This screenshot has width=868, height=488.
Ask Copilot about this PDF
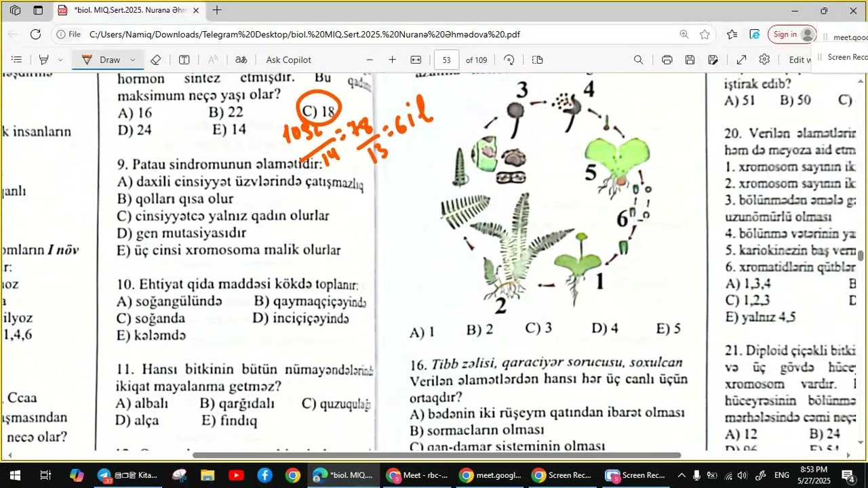[288, 60]
